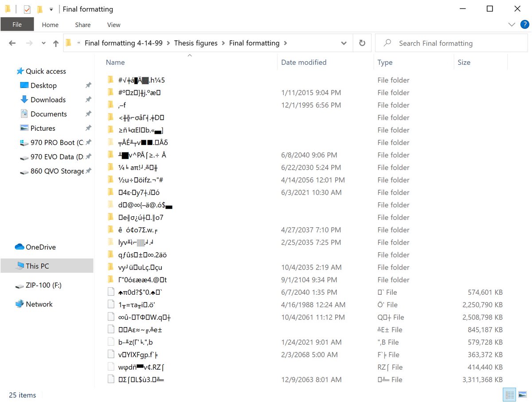Click the Up one level arrow
532x402 pixels.
[x=56, y=43]
